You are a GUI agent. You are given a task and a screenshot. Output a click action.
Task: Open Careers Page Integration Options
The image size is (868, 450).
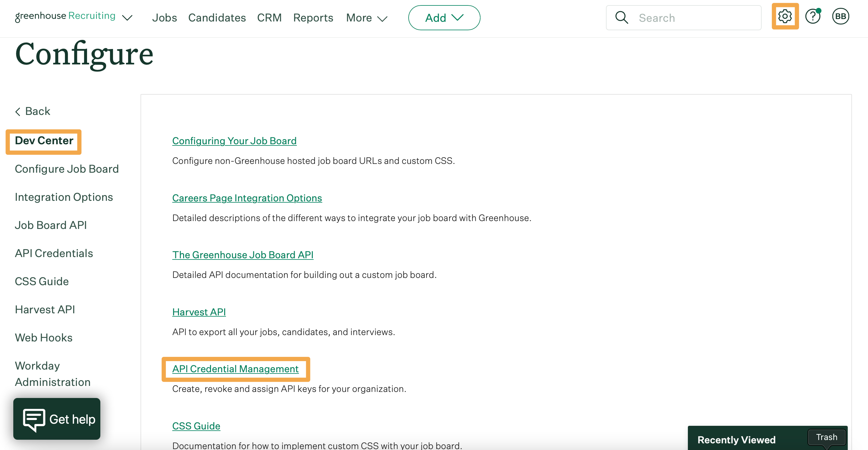[x=247, y=198]
